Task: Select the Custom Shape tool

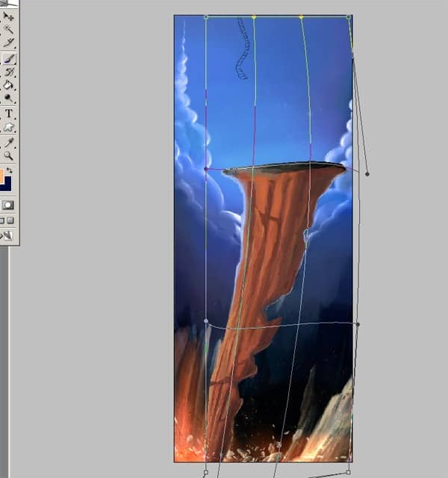Action: click(8, 128)
